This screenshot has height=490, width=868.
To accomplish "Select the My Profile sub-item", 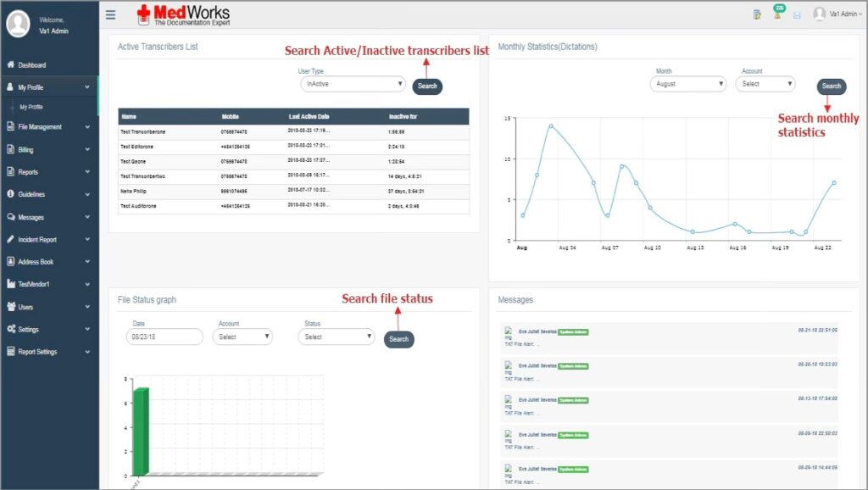I will [x=31, y=108].
